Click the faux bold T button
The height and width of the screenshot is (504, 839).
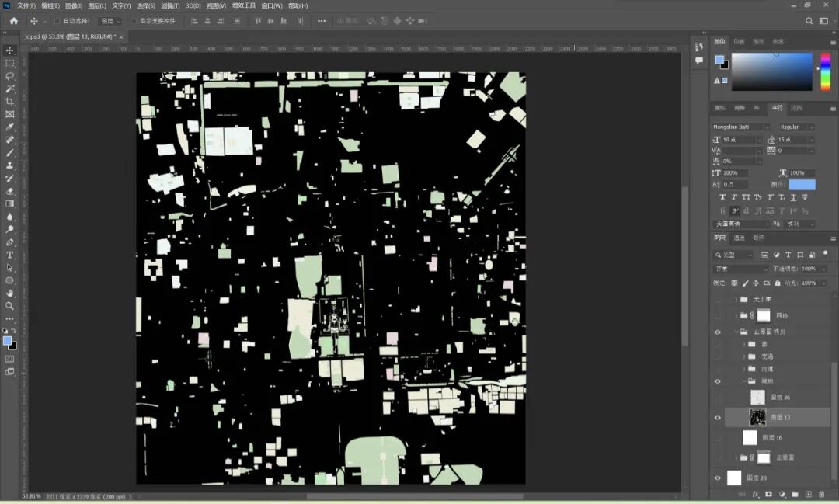[x=722, y=197]
